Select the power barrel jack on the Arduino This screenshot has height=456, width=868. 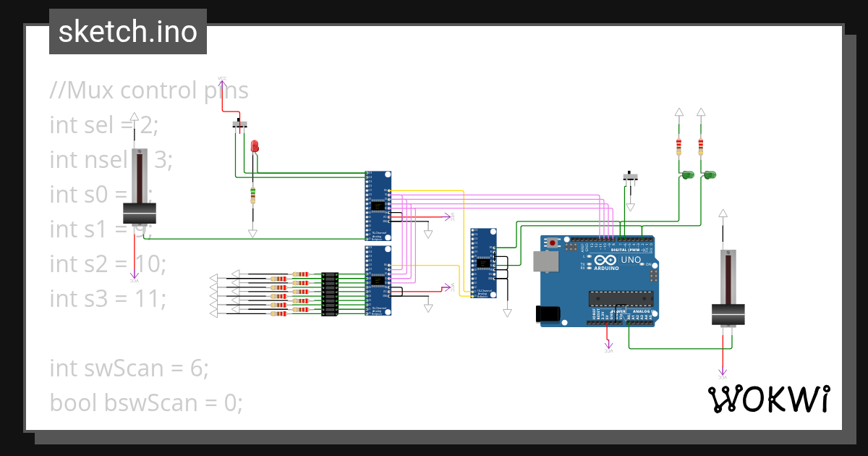click(547, 315)
